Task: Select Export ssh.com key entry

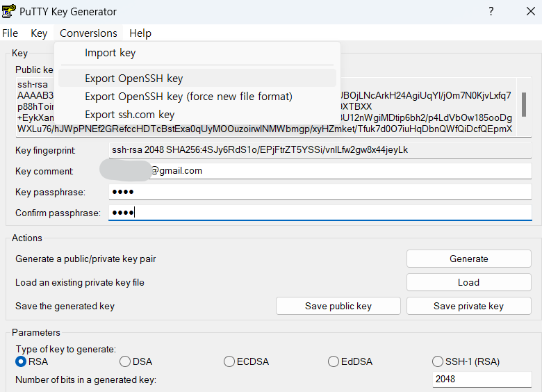Action: click(197, 115)
